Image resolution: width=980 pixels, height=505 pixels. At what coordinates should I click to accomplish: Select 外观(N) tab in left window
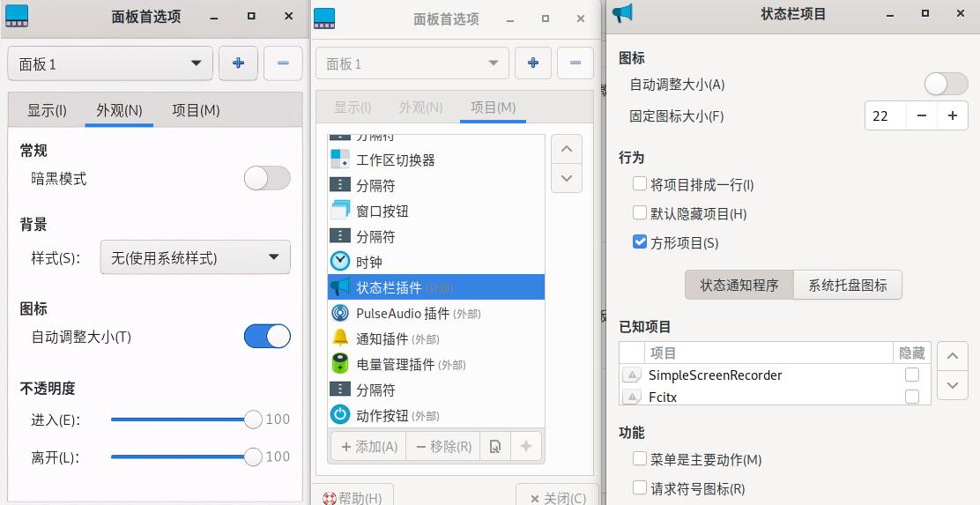(x=119, y=111)
